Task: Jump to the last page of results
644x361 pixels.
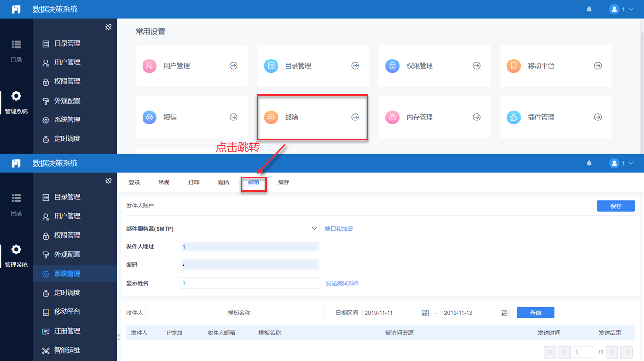Action: 626,352
